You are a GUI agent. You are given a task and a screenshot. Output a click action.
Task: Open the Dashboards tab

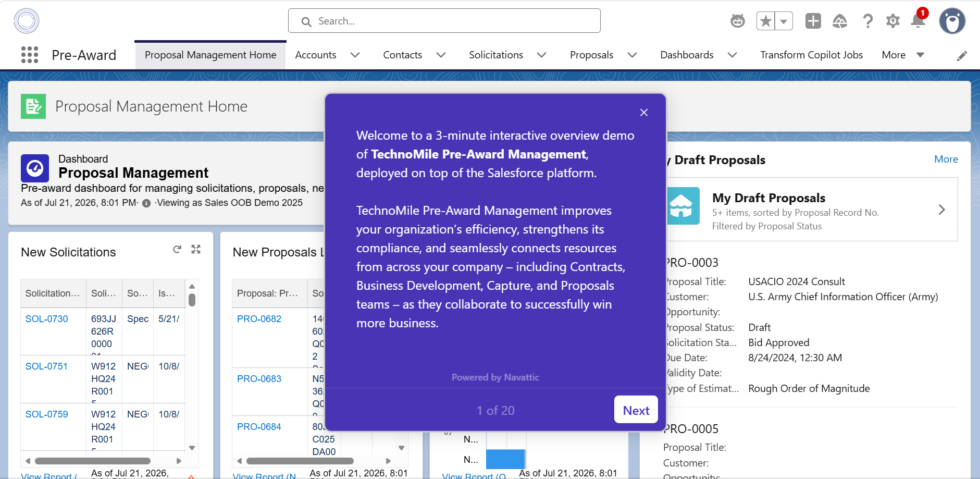pos(687,55)
